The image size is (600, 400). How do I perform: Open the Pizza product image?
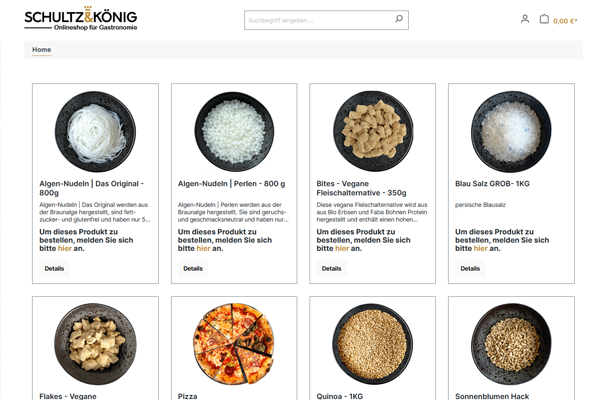tap(234, 343)
